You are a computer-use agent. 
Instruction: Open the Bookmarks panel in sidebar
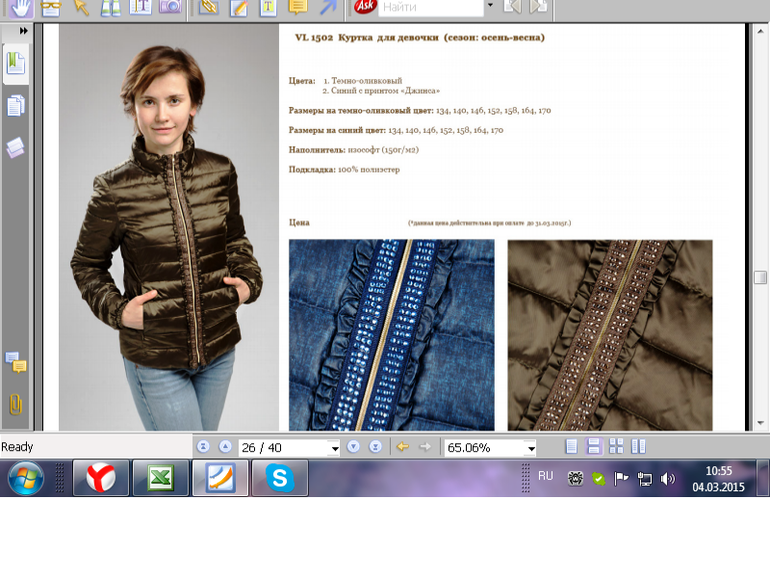pos(16,64)
